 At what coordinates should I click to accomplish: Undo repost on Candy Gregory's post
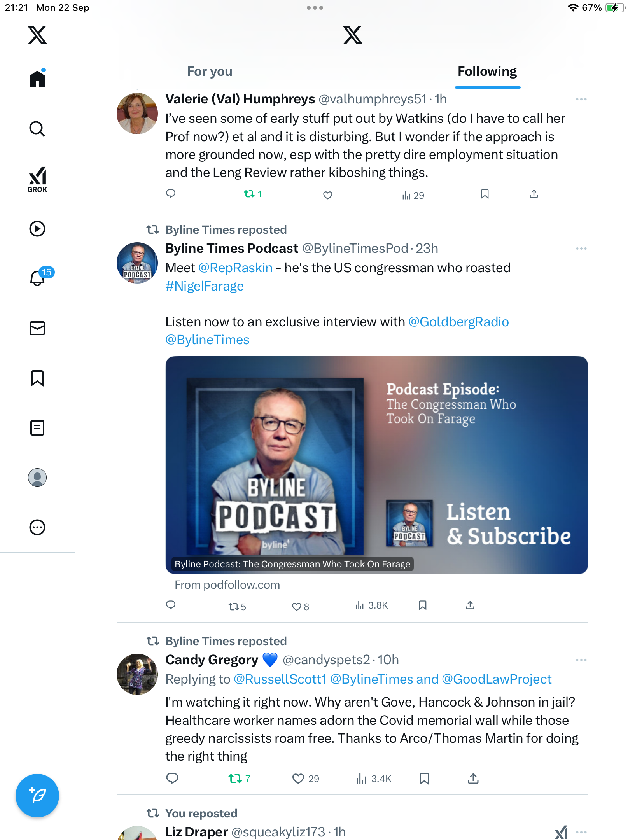point(239,779)
